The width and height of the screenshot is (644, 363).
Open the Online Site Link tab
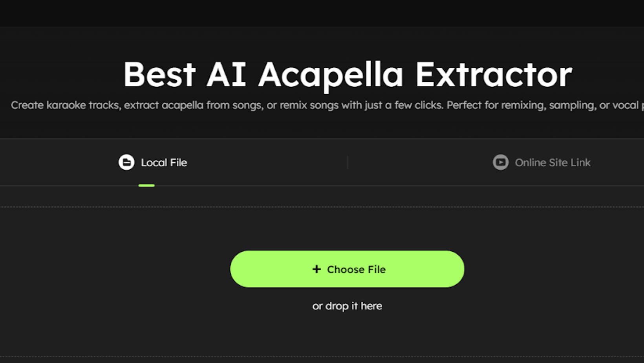pyautogui.click(x=552, y=163)
